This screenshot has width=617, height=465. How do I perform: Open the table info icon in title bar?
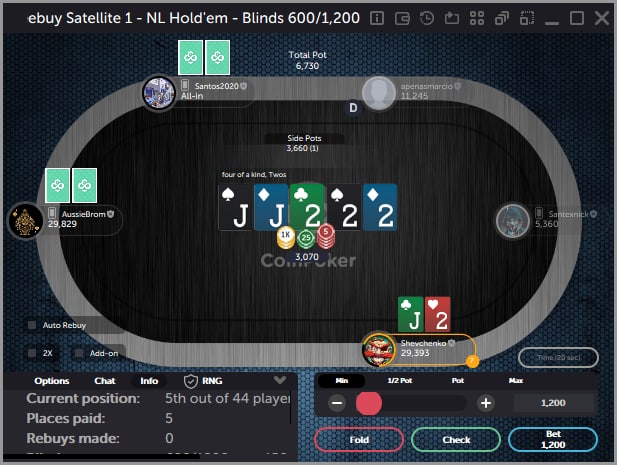tap(377, 18)
